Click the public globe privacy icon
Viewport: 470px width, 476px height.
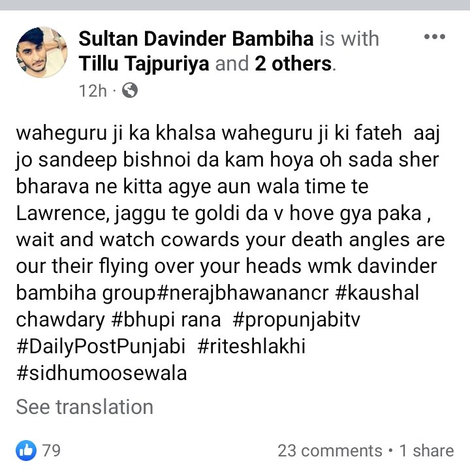click(x=130, y=91)
